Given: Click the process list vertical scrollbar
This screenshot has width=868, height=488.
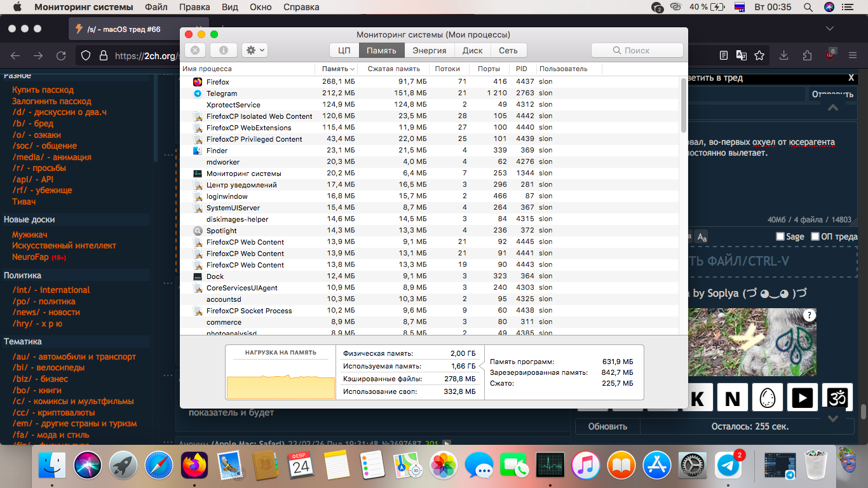Looking at the screenshot, I should tap(684, 102).
